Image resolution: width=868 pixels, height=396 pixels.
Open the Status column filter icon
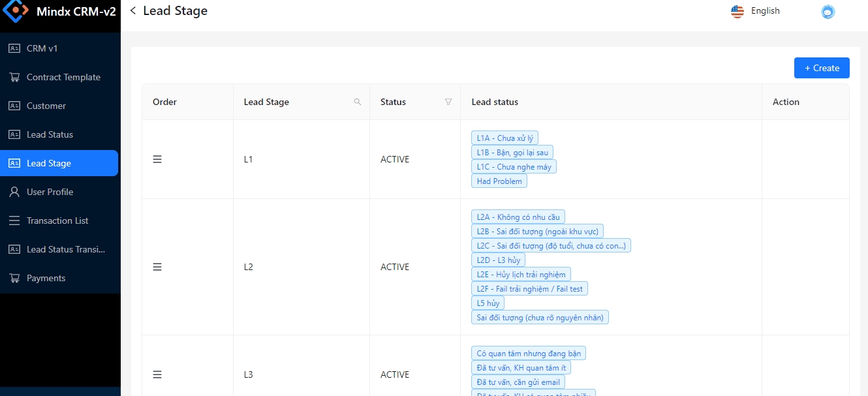448,102
